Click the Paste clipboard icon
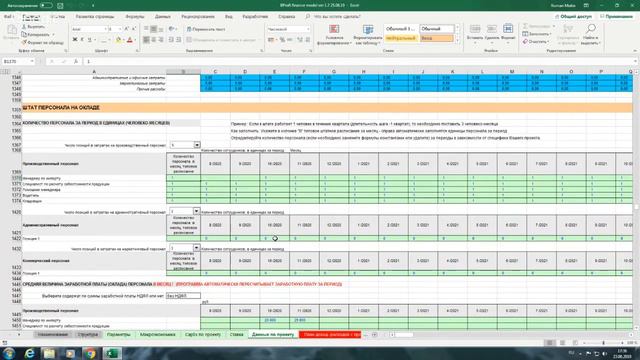The width and height of the screenshot is (640, 360). pos(11,30)
